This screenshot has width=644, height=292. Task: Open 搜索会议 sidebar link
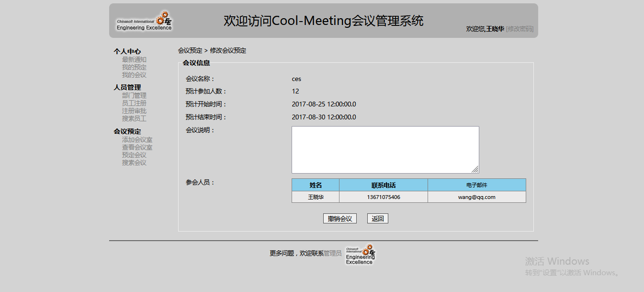pos(134,163)
